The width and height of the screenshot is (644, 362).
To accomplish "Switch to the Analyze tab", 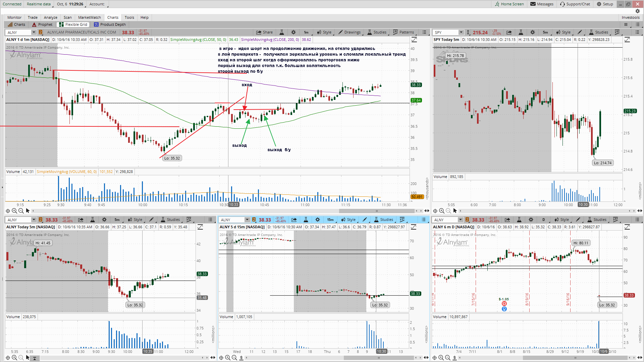I will point(51,17).
